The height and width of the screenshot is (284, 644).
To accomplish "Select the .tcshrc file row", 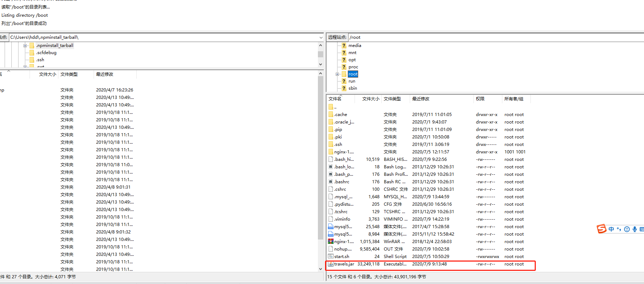I will 428,212.
